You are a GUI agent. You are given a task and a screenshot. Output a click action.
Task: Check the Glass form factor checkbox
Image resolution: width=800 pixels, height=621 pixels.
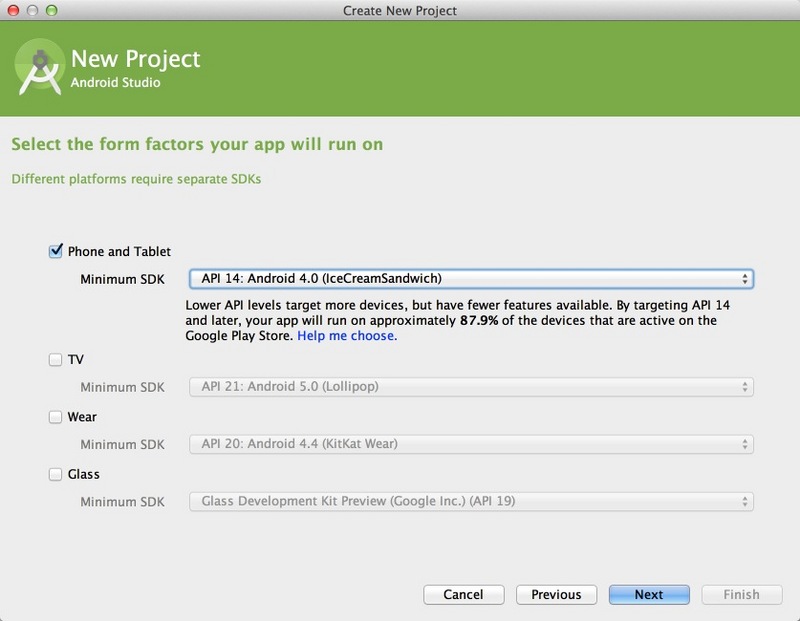[x=56, y=475]
